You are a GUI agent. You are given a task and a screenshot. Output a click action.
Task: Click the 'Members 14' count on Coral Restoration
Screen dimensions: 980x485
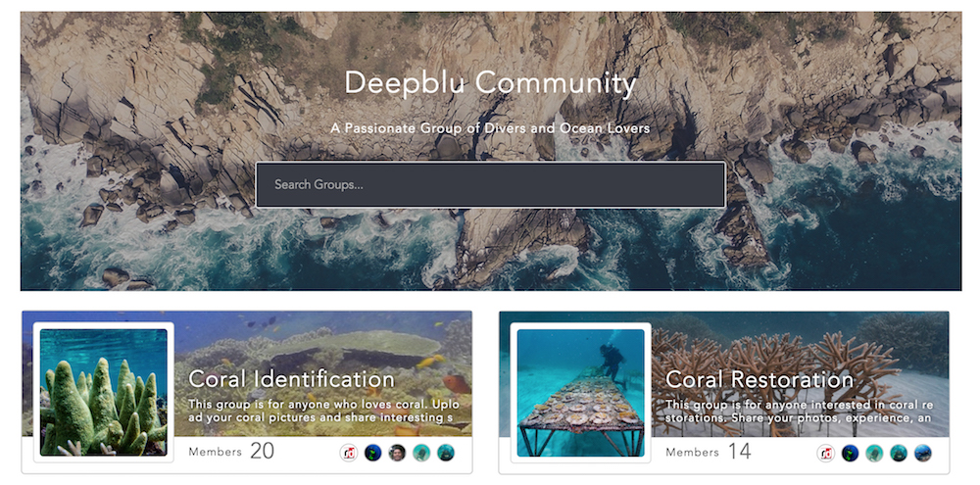pyautogui.click(x=709, y=452)
